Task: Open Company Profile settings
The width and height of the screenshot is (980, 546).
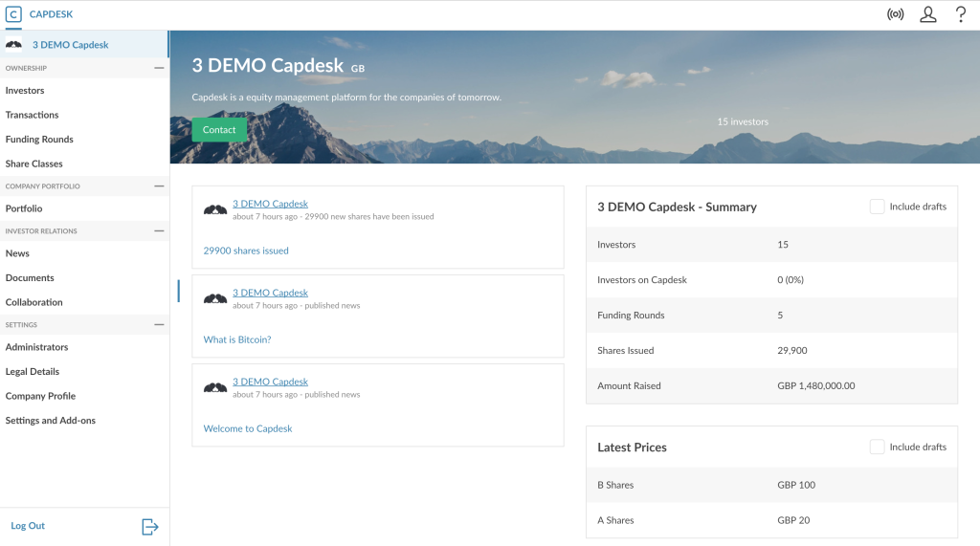Action: 40,396
